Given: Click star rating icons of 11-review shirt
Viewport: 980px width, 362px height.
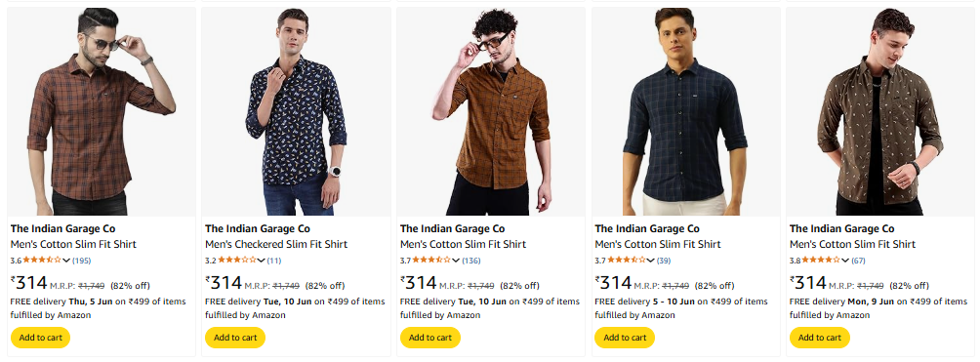Looking at the screenshot, I should [x=237, y=261].
